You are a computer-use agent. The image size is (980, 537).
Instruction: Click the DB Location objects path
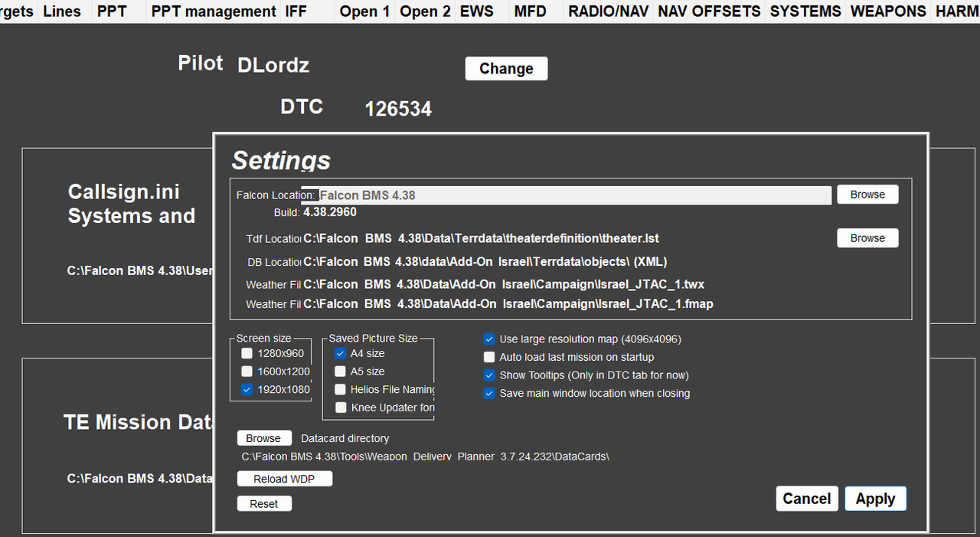pyautogui.click(x=485, y=262)
